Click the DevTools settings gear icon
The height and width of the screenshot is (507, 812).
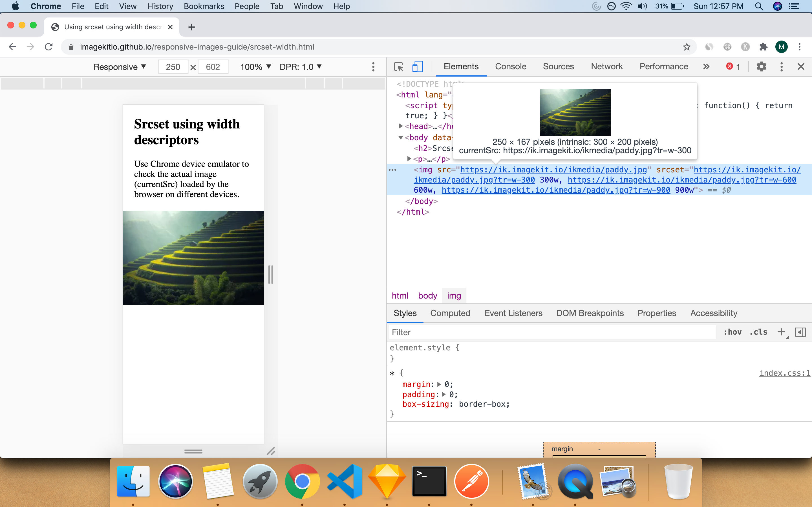pos(761,66)
